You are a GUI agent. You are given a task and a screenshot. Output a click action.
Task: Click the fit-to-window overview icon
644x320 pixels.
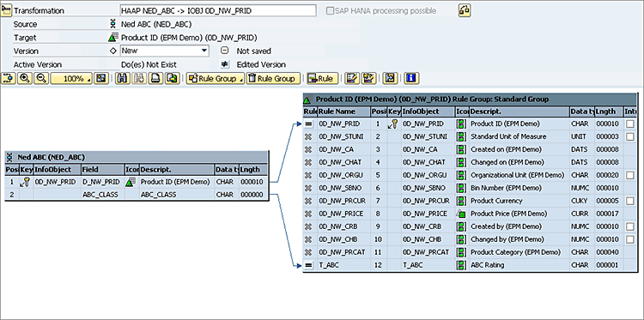point(101,78)
